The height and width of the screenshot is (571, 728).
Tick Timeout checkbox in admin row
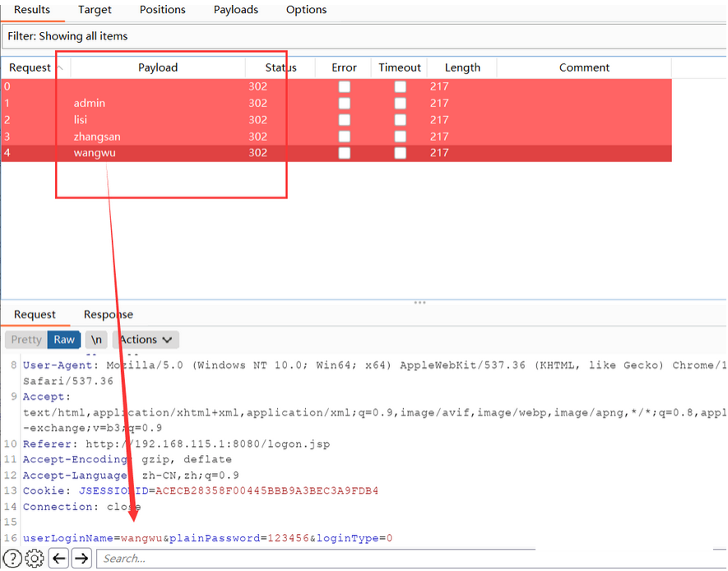tap(400, 103)
